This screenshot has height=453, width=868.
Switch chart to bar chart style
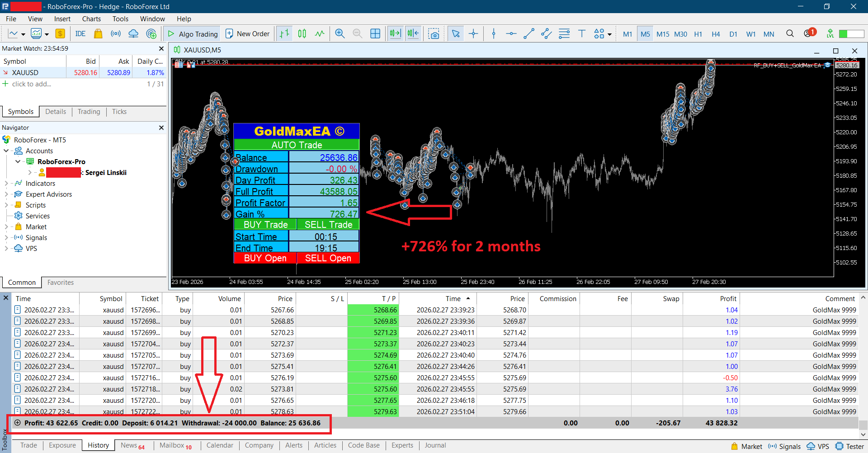coord(284,34)
